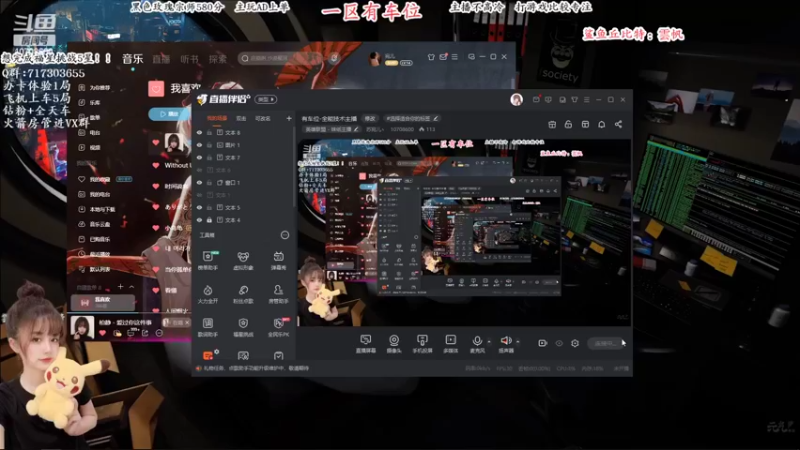Select the third scene tab in the live companion

(263, 118)
